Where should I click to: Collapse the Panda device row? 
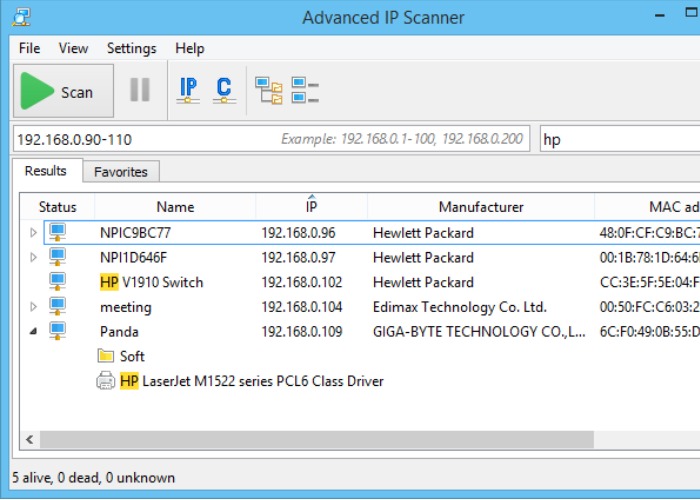[33, 331]
